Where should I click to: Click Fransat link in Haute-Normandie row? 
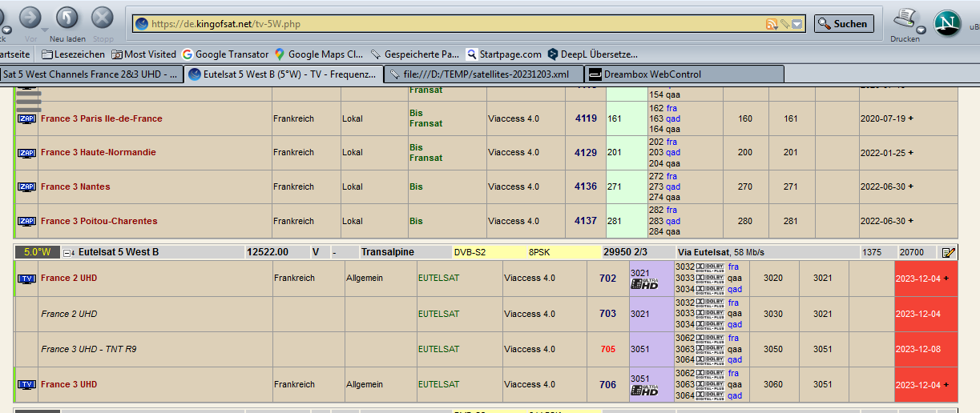click(425, 158)
